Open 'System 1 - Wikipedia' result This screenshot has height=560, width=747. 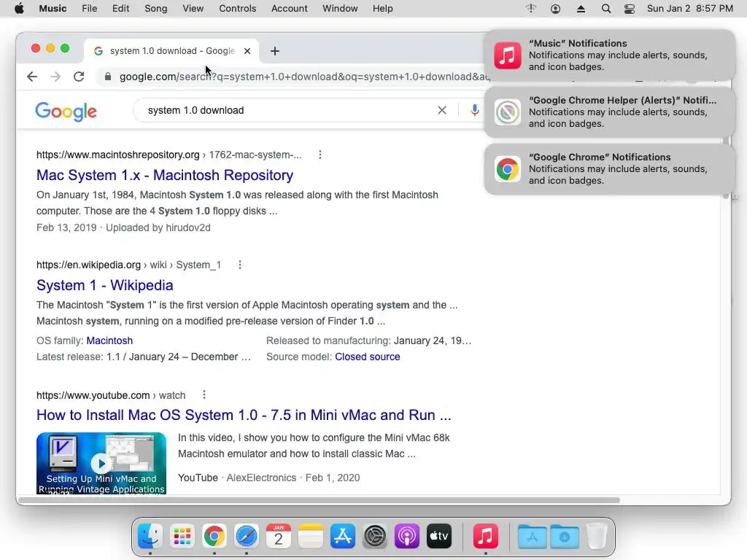105,285
